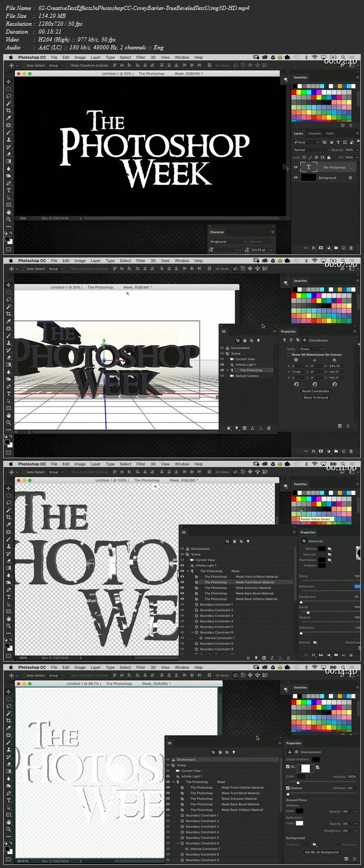
Task: Click the Bump slider handle in Materials
Action: (x=308, y=613)
